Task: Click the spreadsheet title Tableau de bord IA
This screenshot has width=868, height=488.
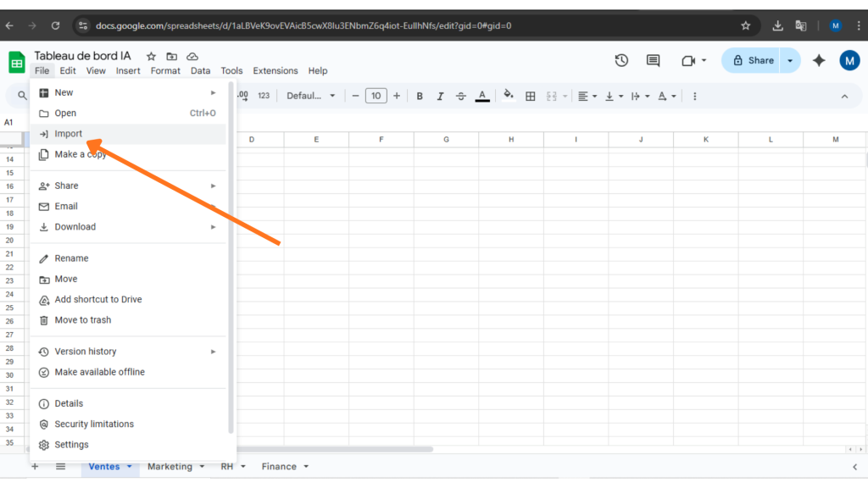Action: pyautogui.click(x=82, y=55)
